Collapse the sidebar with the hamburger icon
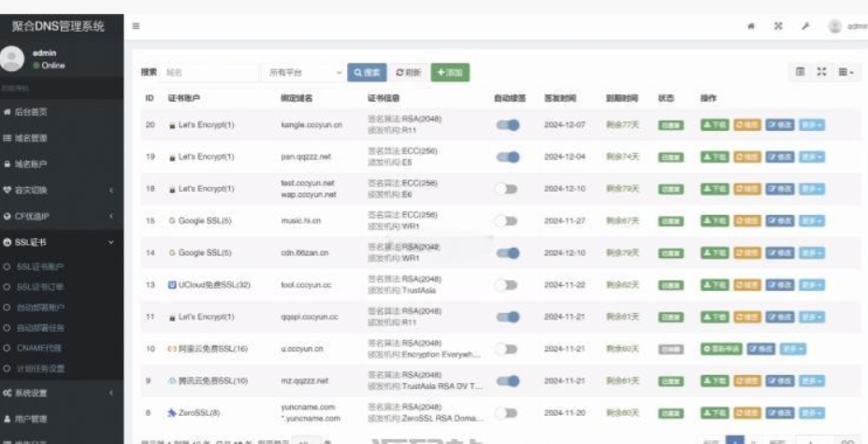868x444 pixels. click(136, 26)
